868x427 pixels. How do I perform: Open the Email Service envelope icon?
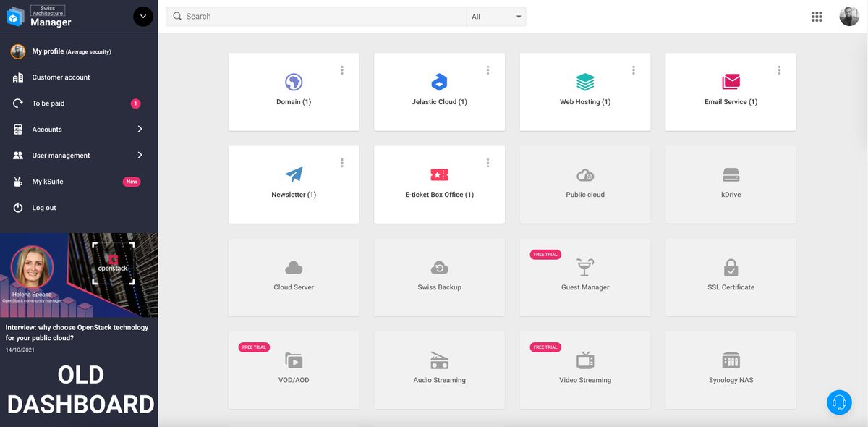[731, 82]
